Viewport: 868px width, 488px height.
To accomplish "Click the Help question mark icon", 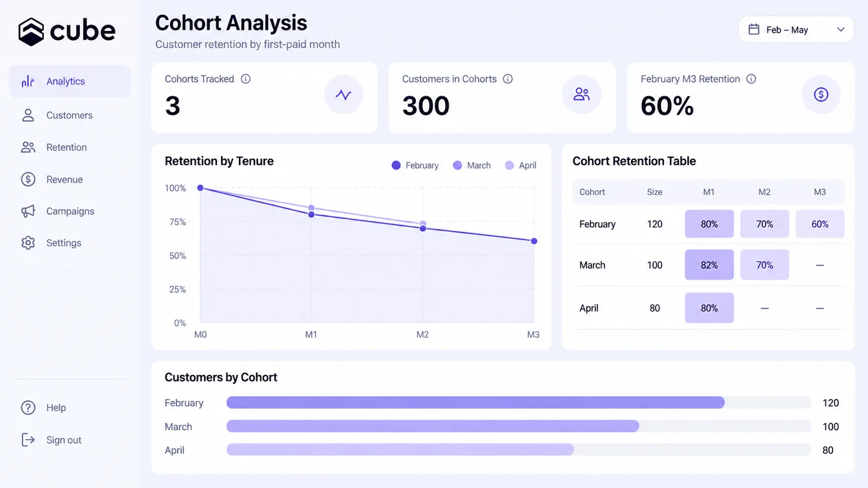I will [28, 407].
